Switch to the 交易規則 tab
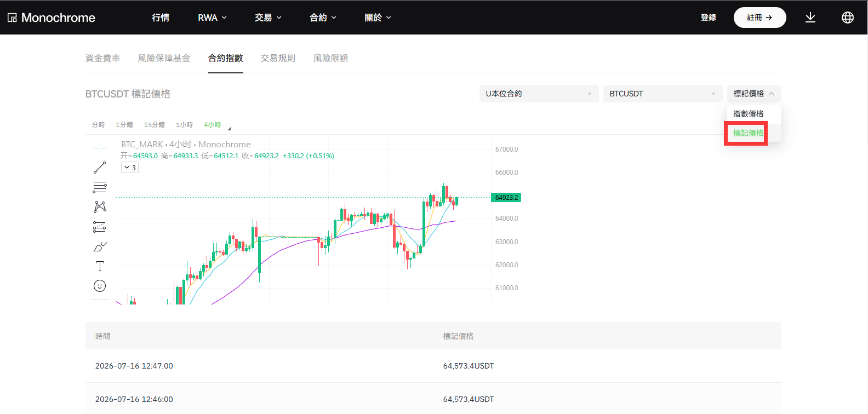This screenshot has width=868, height=414. (278, 58)
